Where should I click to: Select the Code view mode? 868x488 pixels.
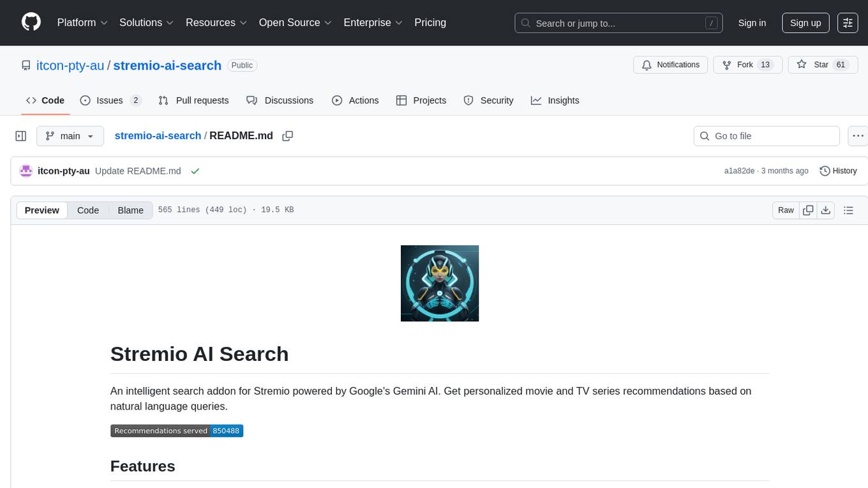88,210
